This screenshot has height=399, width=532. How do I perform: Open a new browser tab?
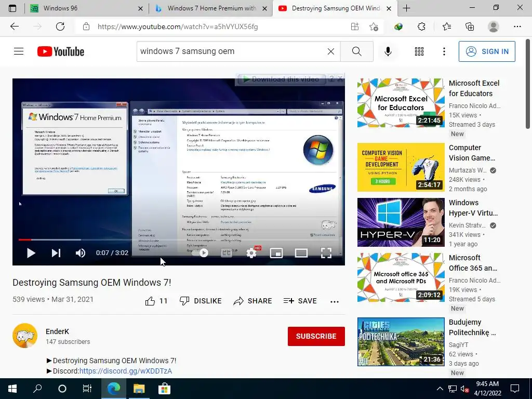point(406,8)
